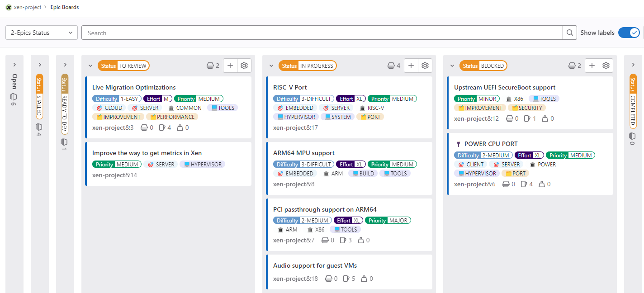
Task: Click the epic count icon in IN PROGRESS header
Action: click(x=390, y=65)
